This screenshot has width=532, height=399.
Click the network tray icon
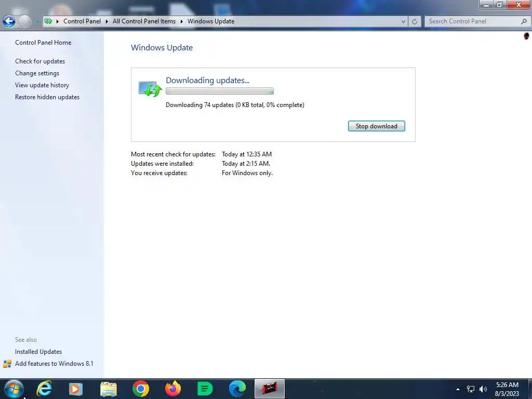coord(470,389)
